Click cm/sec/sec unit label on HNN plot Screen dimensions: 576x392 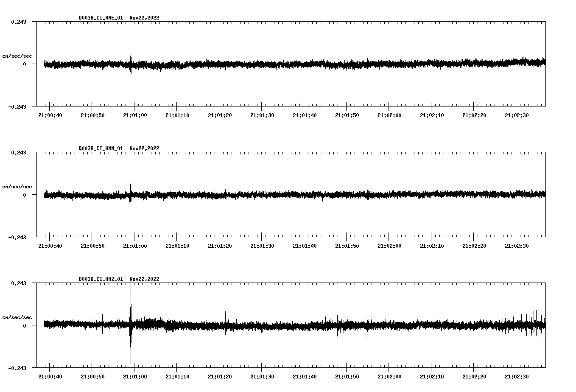coord(17,187)
